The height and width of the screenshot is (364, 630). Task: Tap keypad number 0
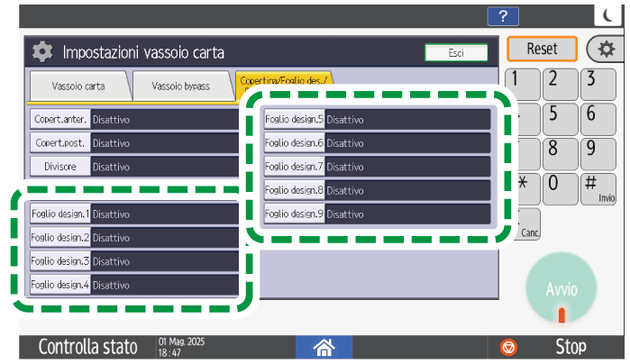(x=560, y=189)
